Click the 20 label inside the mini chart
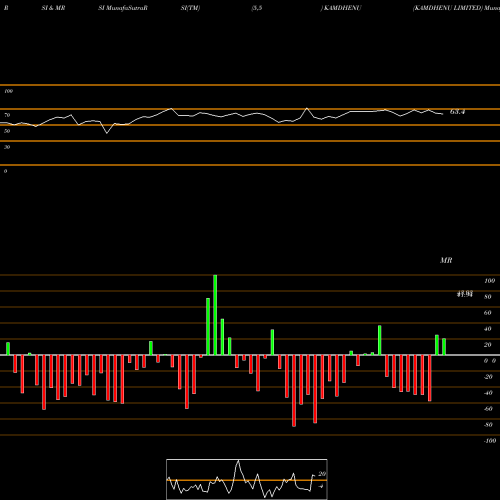The width and height of the screenshot is (500, 500). point(322,474)
